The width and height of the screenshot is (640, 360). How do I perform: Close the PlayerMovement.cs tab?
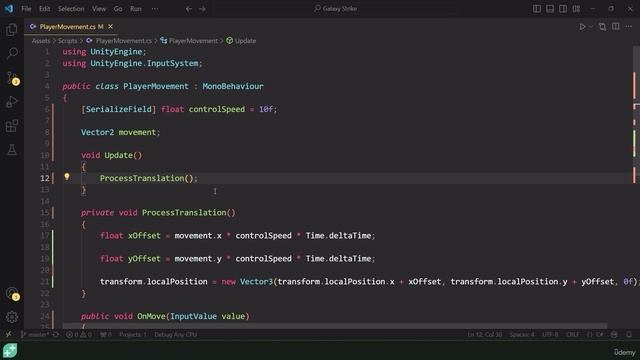110,27
